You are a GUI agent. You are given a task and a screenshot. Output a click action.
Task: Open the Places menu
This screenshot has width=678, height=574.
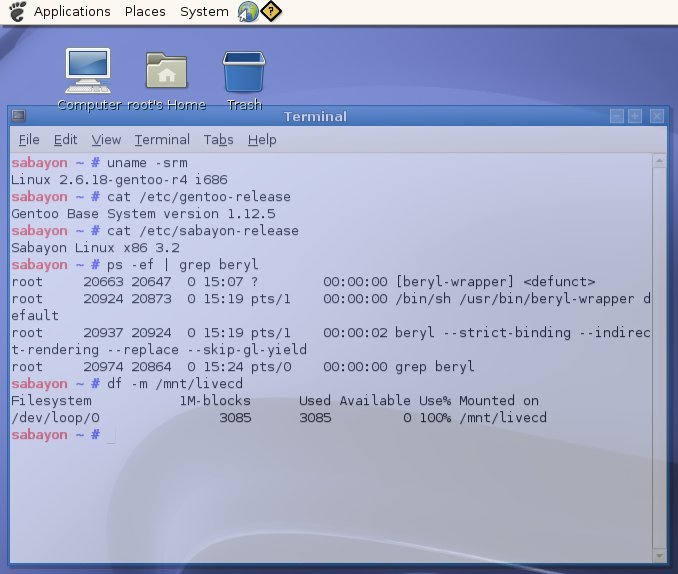point(145,12)
